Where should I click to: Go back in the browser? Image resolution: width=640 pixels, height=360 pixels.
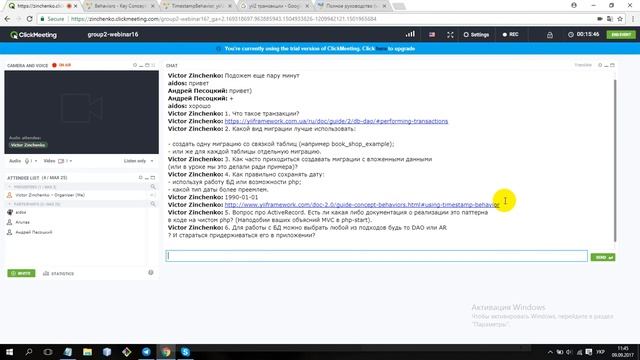click(x=7, y=19)
